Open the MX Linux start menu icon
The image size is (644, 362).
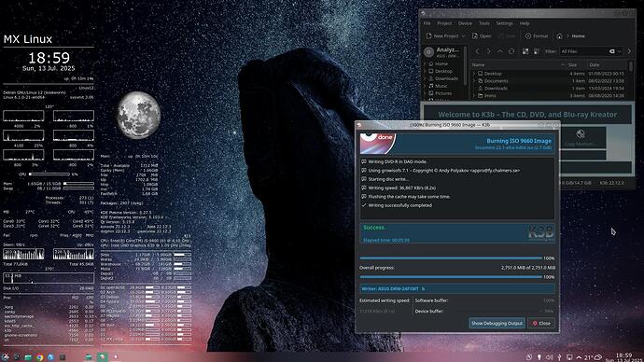tap(6, 357)
